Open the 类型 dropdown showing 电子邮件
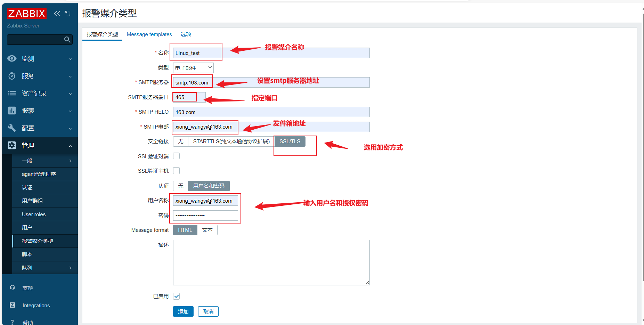 [193, 68]
